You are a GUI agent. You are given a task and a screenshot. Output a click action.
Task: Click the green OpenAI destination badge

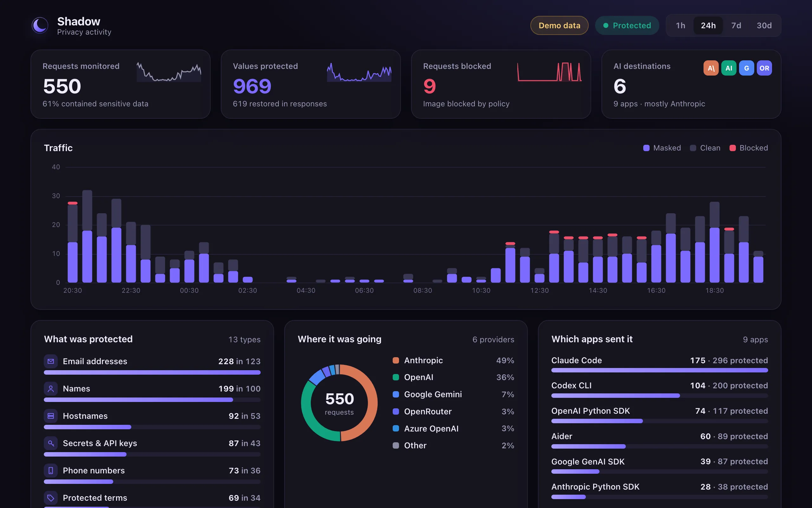coord(729,68)
